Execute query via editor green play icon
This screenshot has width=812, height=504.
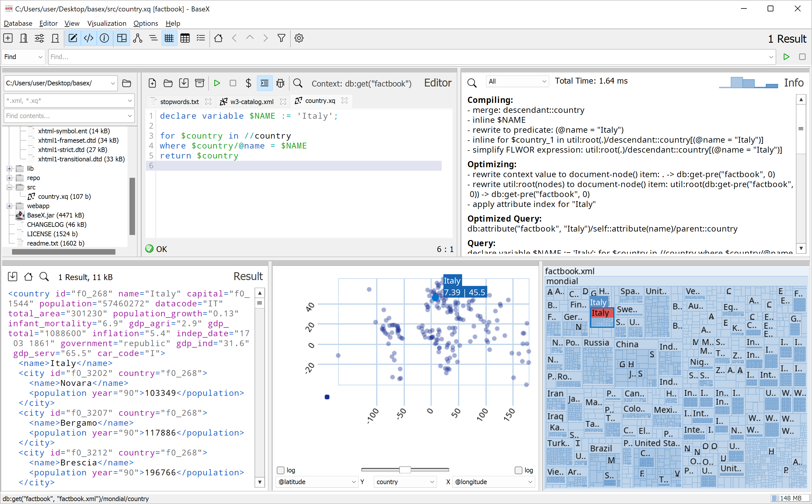217,83
